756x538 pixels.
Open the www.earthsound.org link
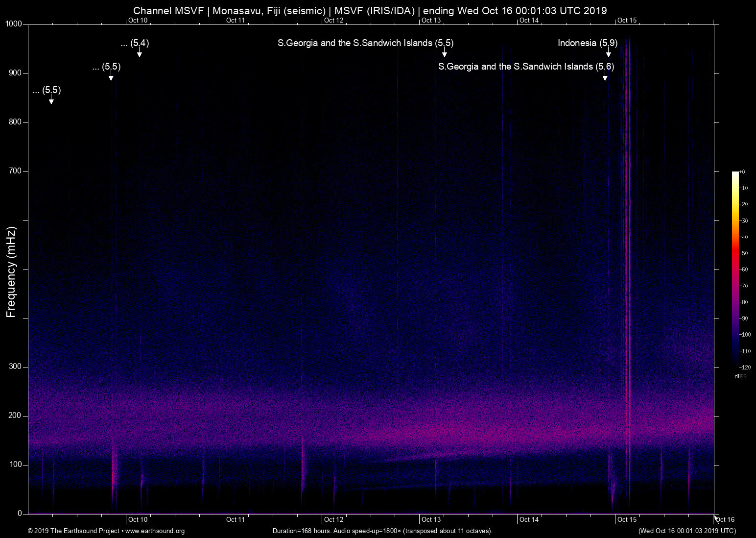pyautogui.click(x=155, y=531)
